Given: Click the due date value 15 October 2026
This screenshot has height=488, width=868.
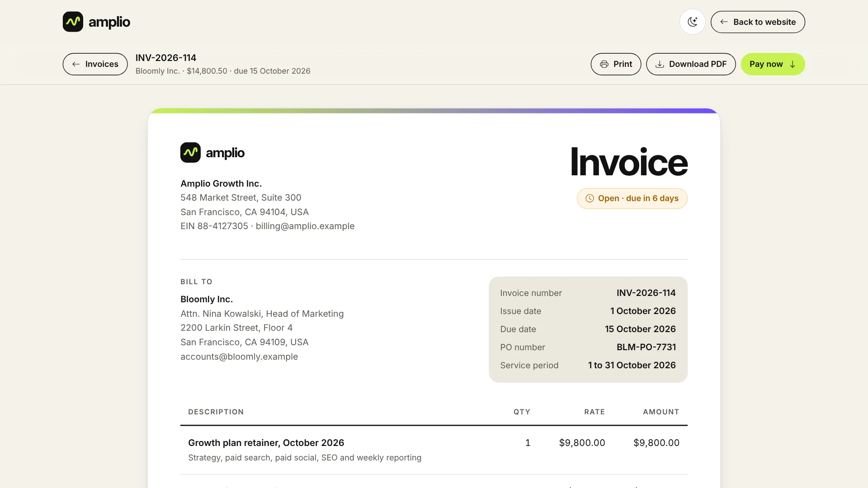Looking at the screenshot, I should click(640, 329).
